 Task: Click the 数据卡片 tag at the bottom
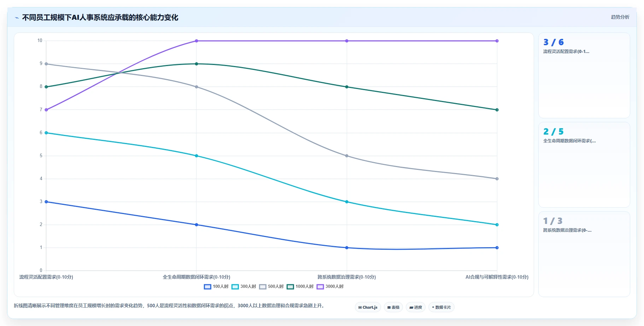(441, 307)
